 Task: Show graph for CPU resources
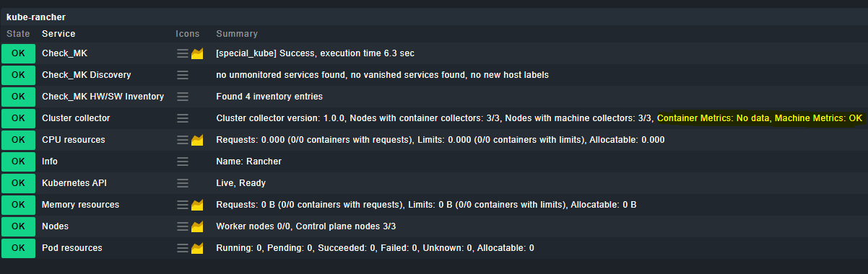tap(197, 140)
